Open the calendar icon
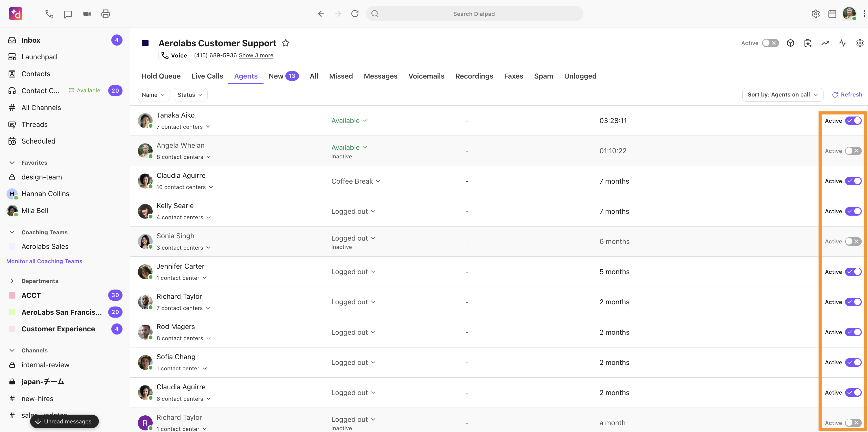 (832, 14)
